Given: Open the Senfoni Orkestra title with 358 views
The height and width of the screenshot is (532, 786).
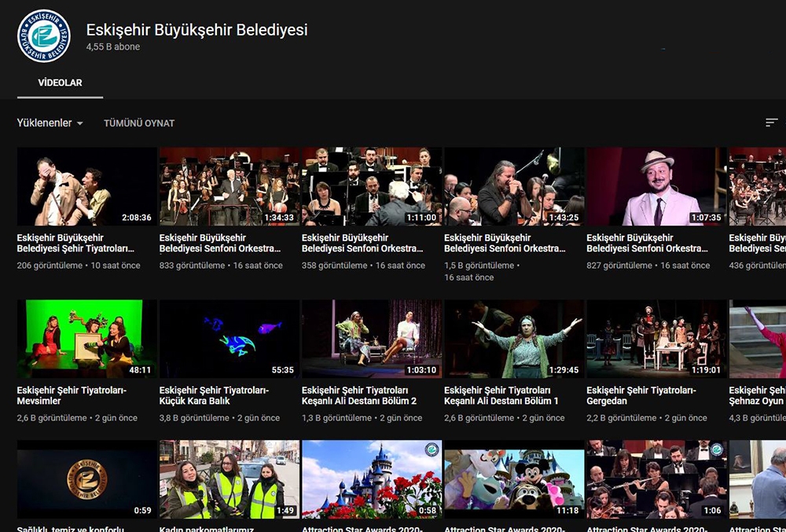Looking at the screenshot, I should 362,243.
